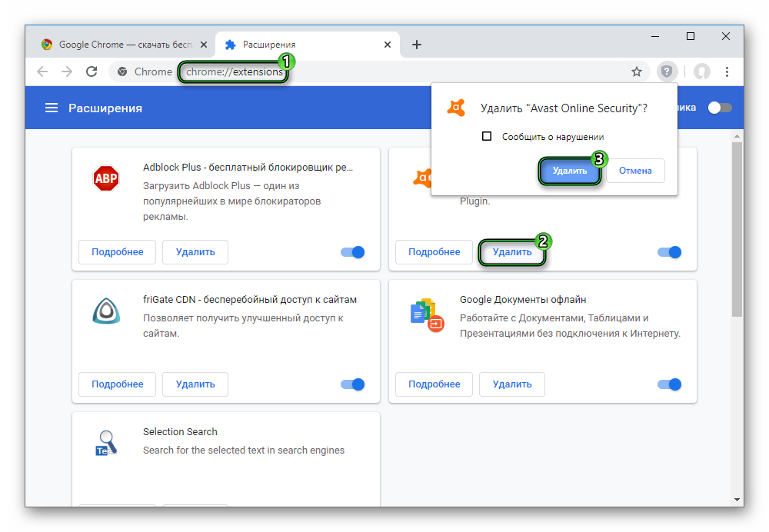
Task: Check the Сообщить о нарушении checkbox
Action: click(x=487, y=136)
